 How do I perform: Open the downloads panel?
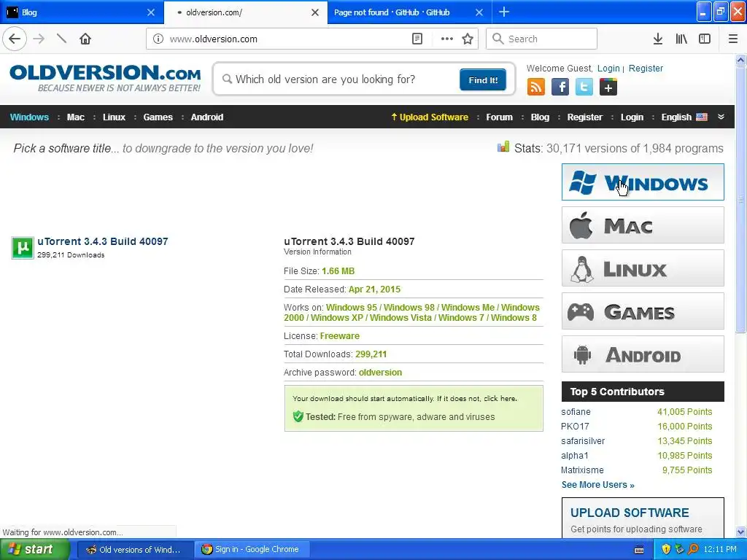pyautogui.click(x=658, y=39)
